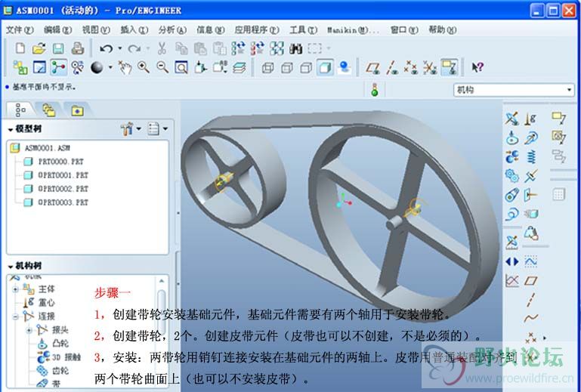Open the 文件 menu

[x=20, y=29]
